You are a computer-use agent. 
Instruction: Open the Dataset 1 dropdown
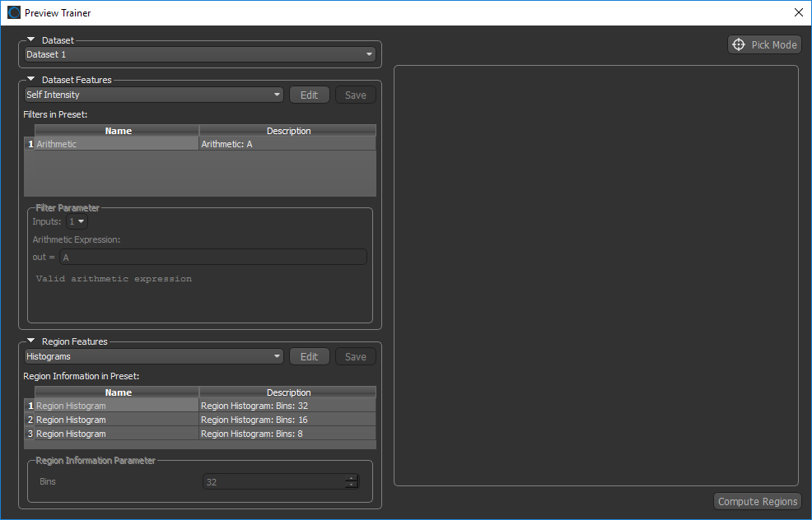coord(199,55)
